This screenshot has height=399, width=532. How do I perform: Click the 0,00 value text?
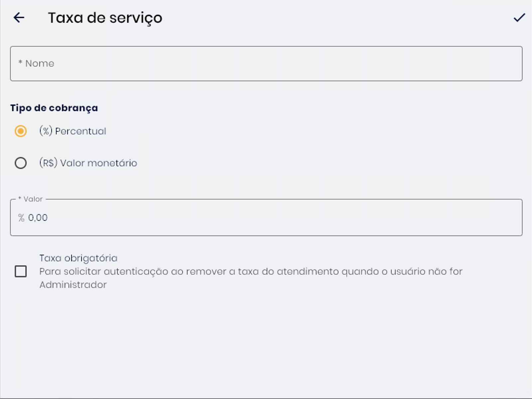(38, 218)
